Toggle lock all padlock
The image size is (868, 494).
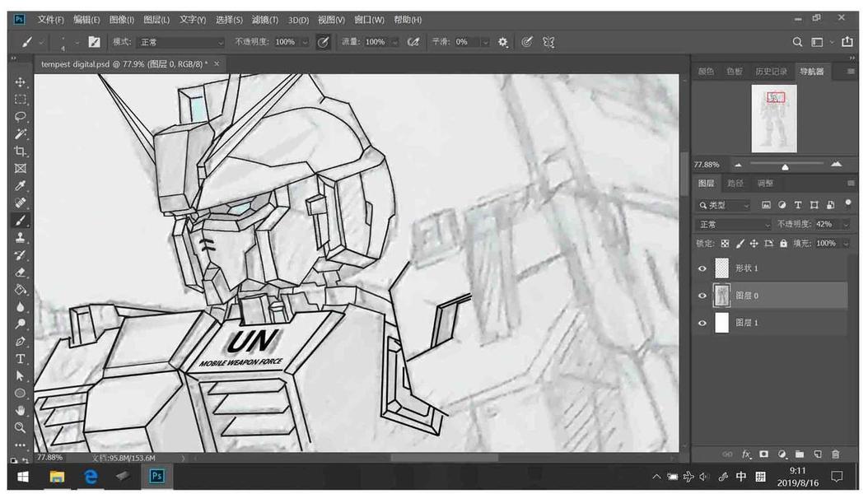(x=783, y=244)
